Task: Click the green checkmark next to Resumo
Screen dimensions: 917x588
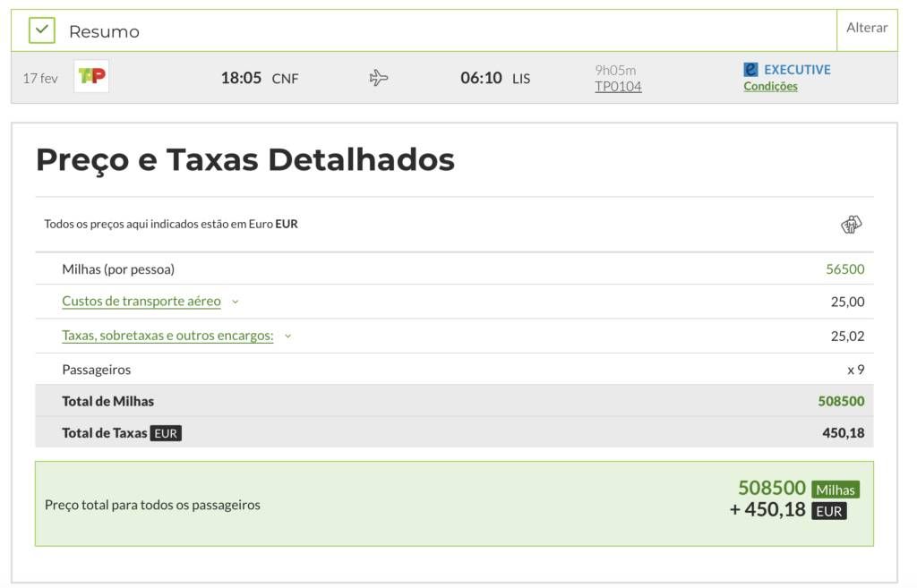Action: 41,30
